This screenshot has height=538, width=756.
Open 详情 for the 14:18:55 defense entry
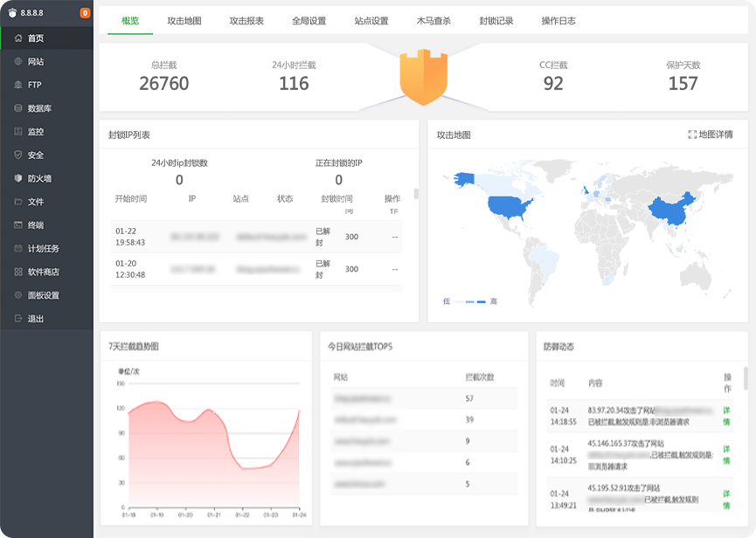pos(726,416)
